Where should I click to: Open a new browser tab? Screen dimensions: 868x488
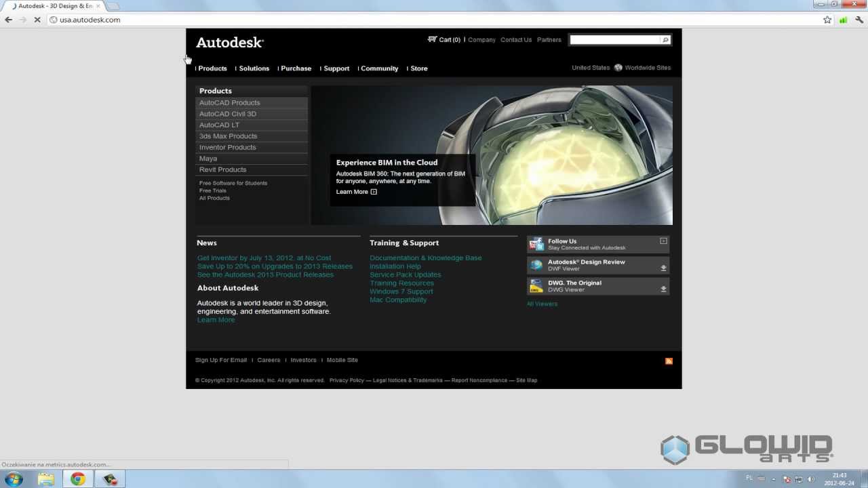click(113, 6)
